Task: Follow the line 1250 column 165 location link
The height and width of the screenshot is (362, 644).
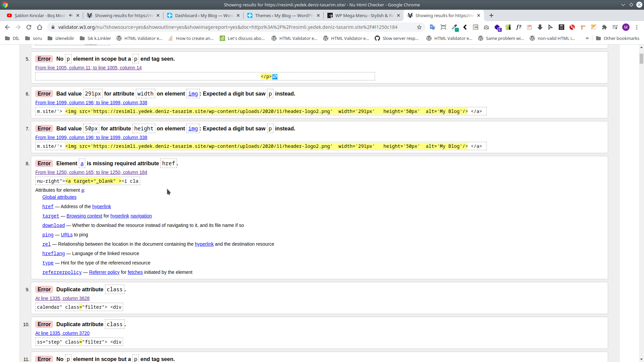Action: click(91, 172)
